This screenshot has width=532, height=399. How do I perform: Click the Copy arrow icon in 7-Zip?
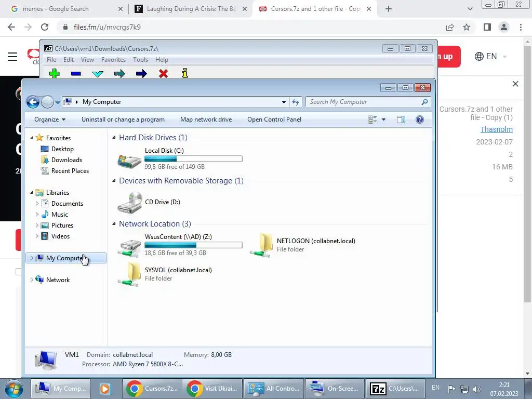point(119,73)
